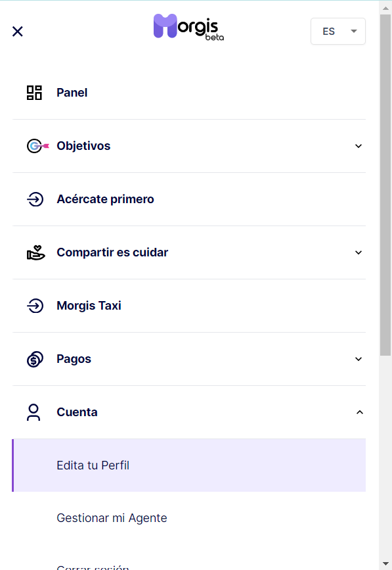Expand the Objetivos section chevron
This screenshot has height=570, width=392.
click(x=359, y=146)
